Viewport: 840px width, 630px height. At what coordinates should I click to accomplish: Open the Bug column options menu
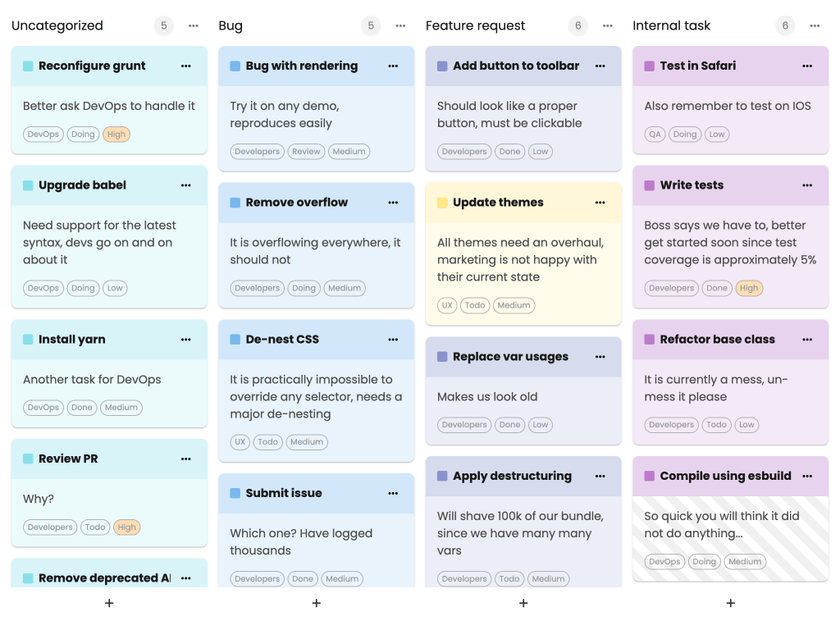tap(400, 25)
